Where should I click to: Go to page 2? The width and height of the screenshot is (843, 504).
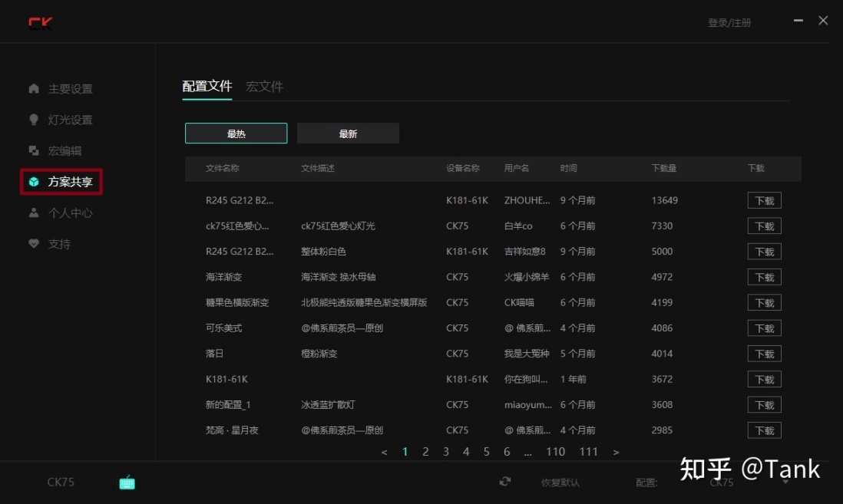(x=425, y=452)
